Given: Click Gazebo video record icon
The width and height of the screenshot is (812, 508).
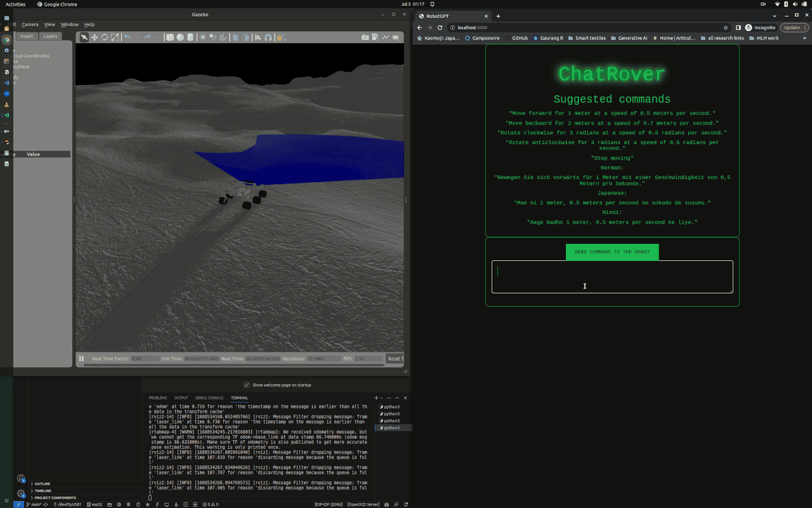Looking at the screenshot, I should click(x=395, y=37).
